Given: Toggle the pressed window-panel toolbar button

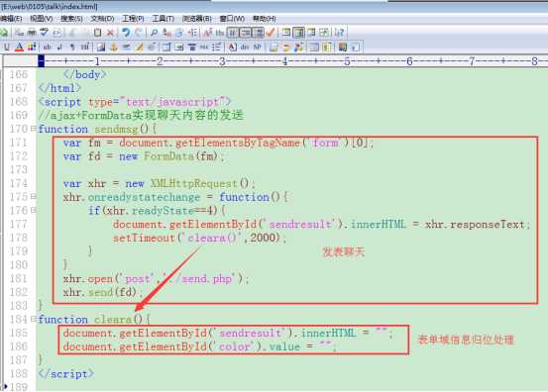Looking at the screenshot, I should (x=298, y=33).
